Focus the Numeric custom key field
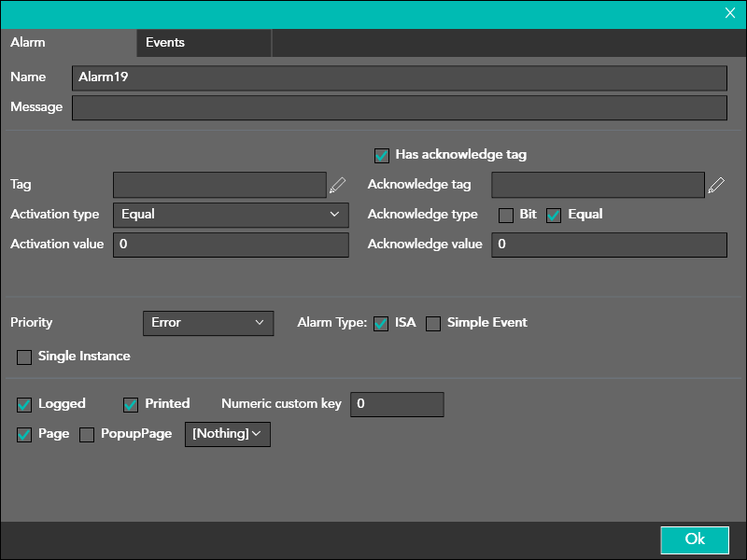This screenshot has width=747, height=560. click(396, 404)
